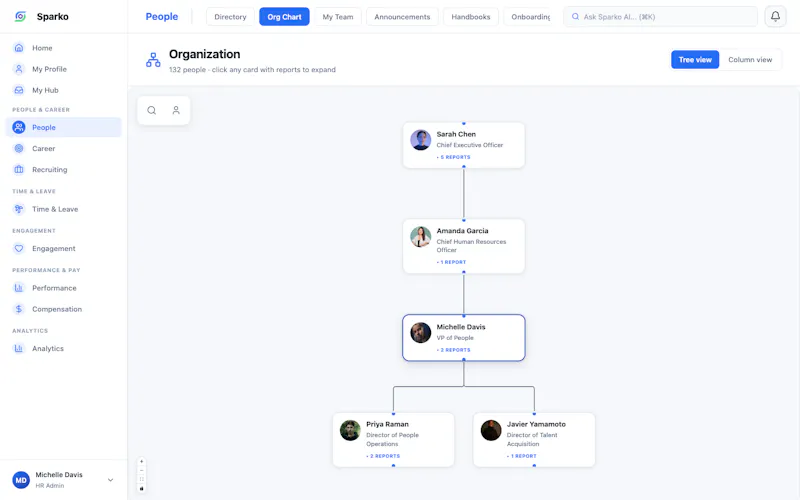Fit the org chart to view
This screenshot has width=800, height=500.
(x=142, y=480)
